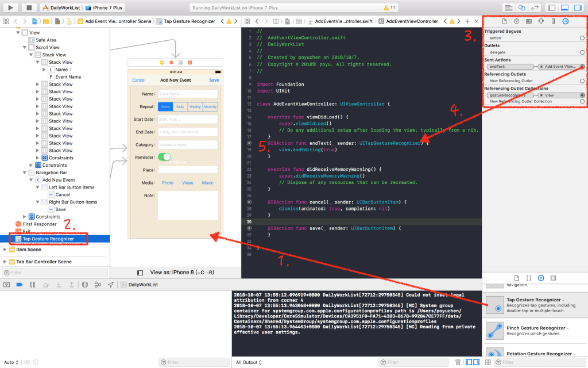This screenshot has height=368, width=588.
Task: Show the Object library tab
Action: tap(541, 278)
